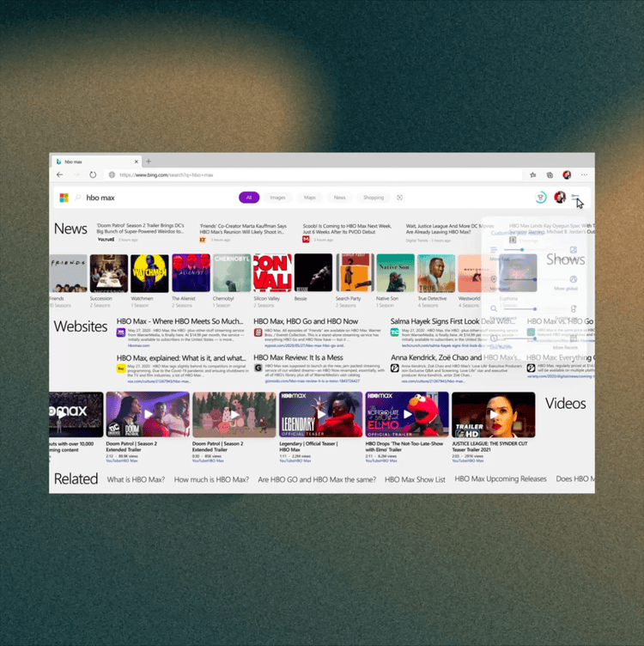The height and width of the screenshot is (646, 644).
Task: Open the rewards trophy icon
Action: [541, 198]
